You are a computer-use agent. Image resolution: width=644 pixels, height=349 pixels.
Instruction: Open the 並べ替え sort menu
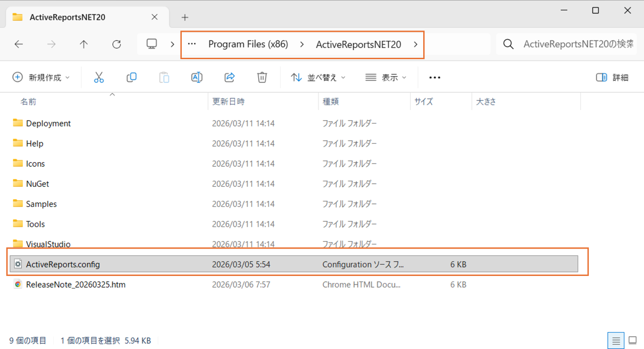tap(318, 77)
